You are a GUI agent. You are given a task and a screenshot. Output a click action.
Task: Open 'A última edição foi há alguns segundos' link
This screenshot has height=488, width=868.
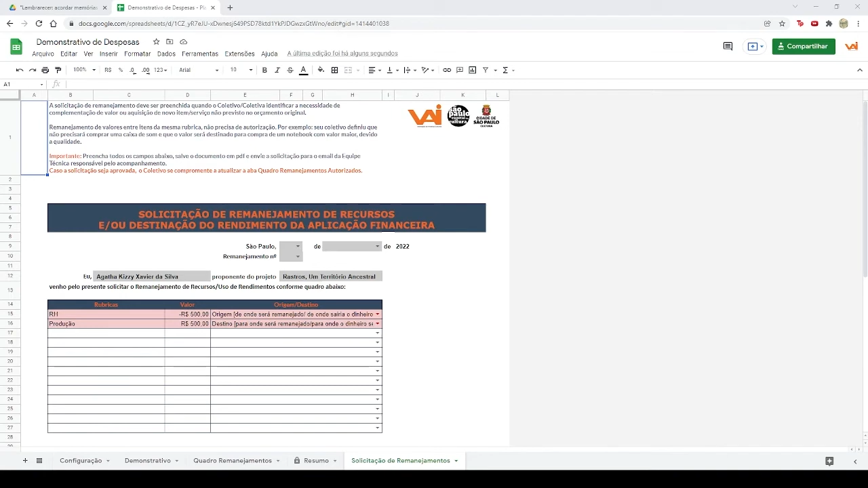click(342, 54)
